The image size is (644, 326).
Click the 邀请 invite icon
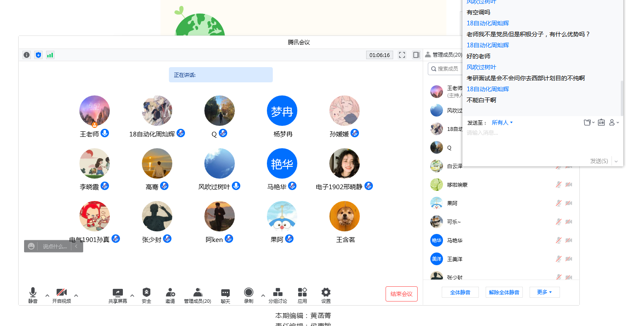[x=170, y=293]
